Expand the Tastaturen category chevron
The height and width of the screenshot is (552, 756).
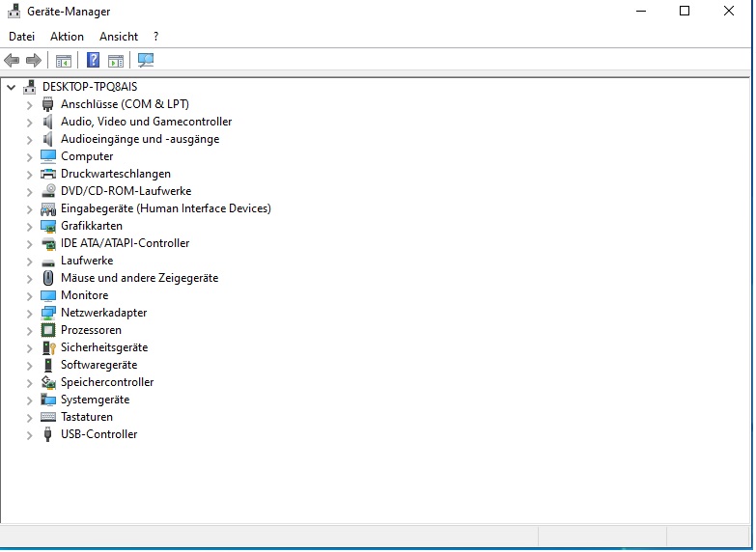coord(29,418)
